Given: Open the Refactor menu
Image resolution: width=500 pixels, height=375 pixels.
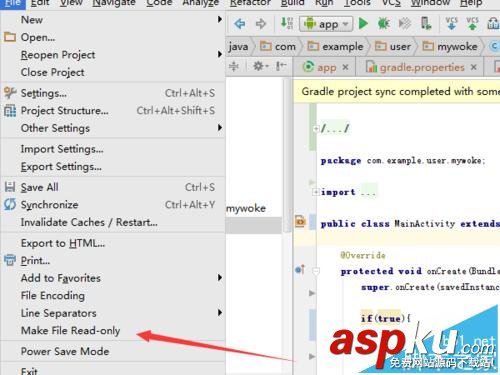Looking at the screenshot, I should point(250,3).
